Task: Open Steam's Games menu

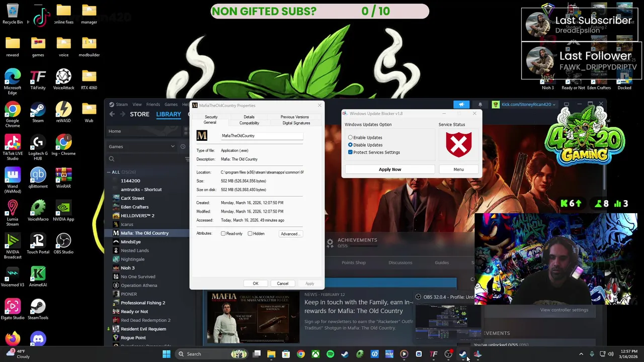Action: (171, 105)
